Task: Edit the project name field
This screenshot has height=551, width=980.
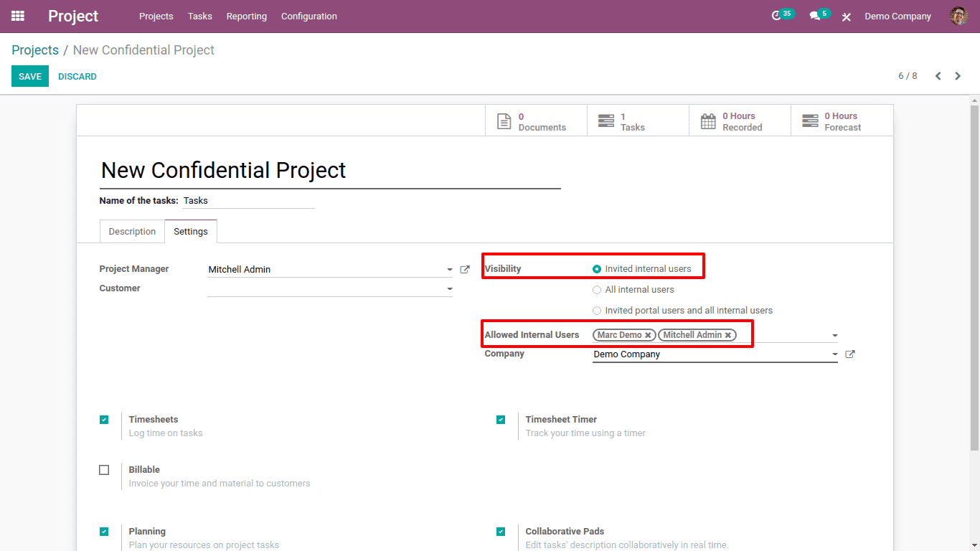Action: [330, 171]
